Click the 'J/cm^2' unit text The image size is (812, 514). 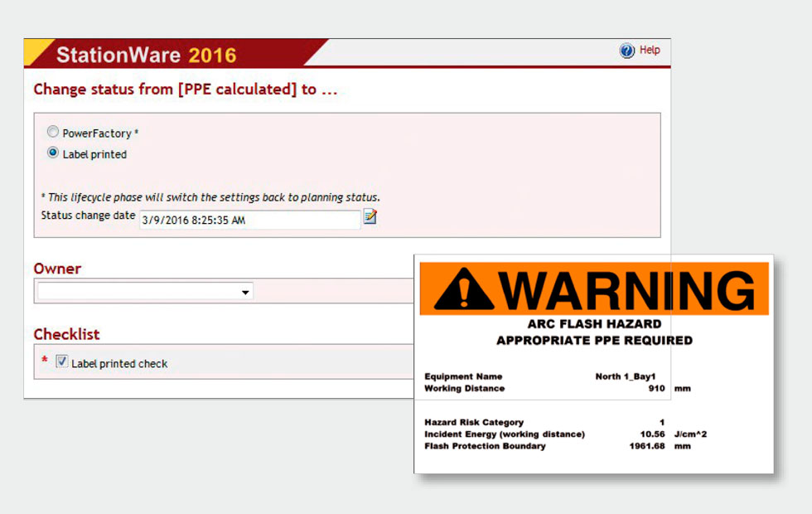[690, 434]
